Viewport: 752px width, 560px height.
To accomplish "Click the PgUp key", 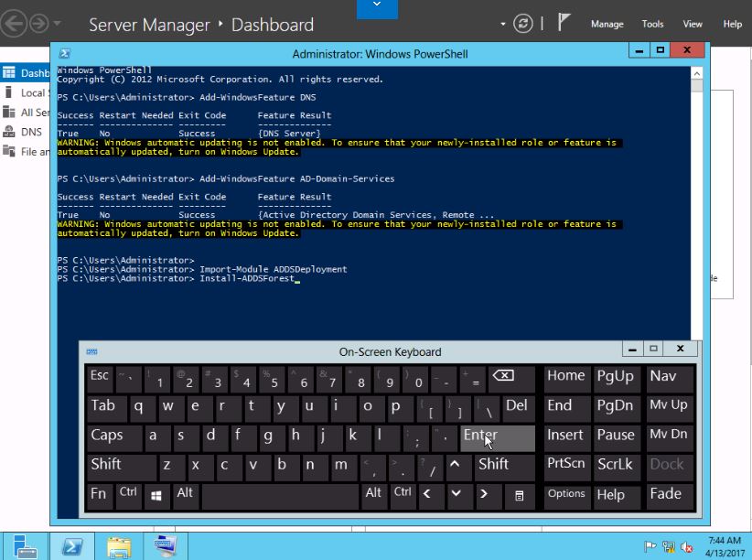I will tap(617, 379).
